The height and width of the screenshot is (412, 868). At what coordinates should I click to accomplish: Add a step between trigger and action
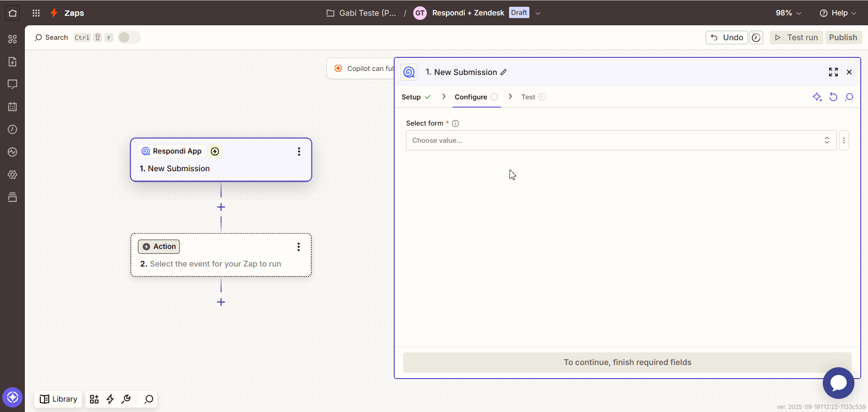(221, 207)
